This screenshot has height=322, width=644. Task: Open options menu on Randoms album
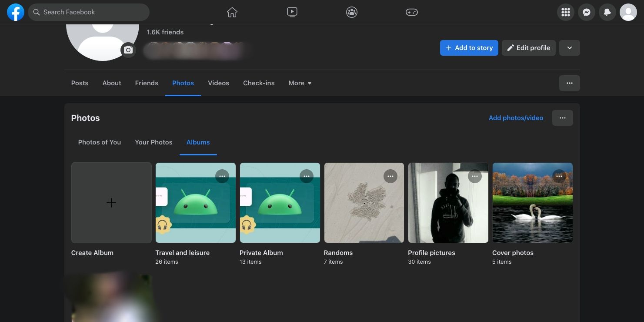click(x=390, y=176)
